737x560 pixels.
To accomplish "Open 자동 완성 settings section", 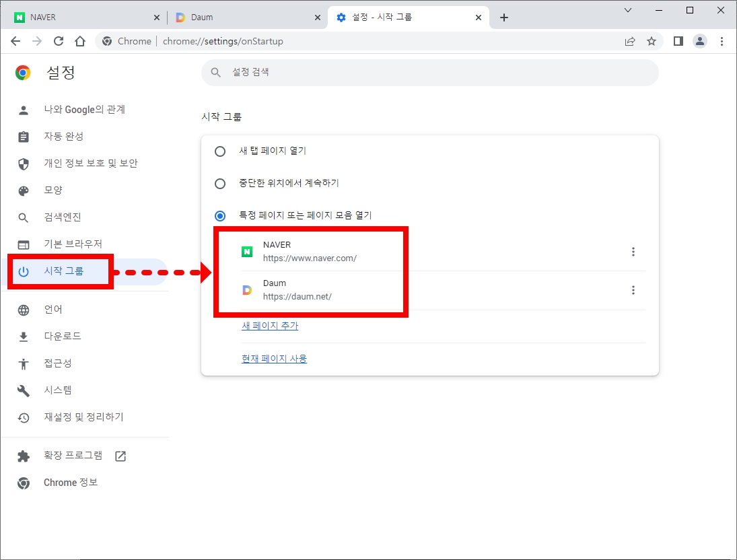I will (85, 137).
